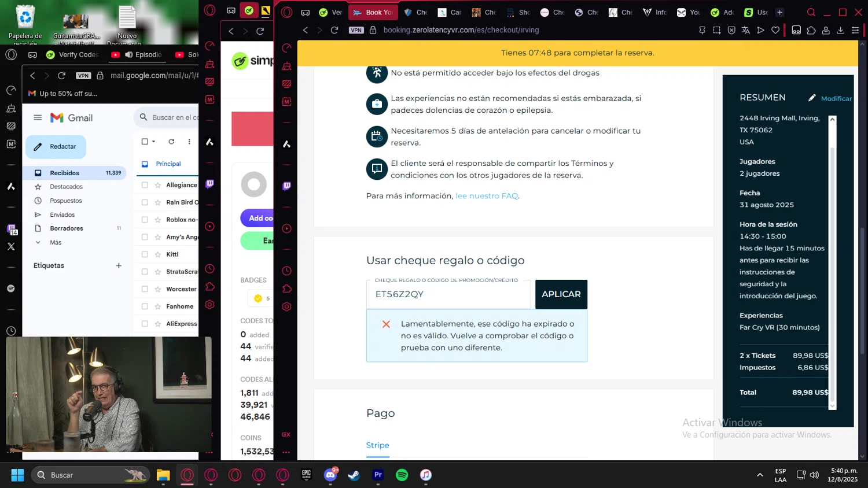The width and height of the screenshot is (868, 488).
Task: Add new label with Etiquetas plus
Action: click(x=119, y=266)
